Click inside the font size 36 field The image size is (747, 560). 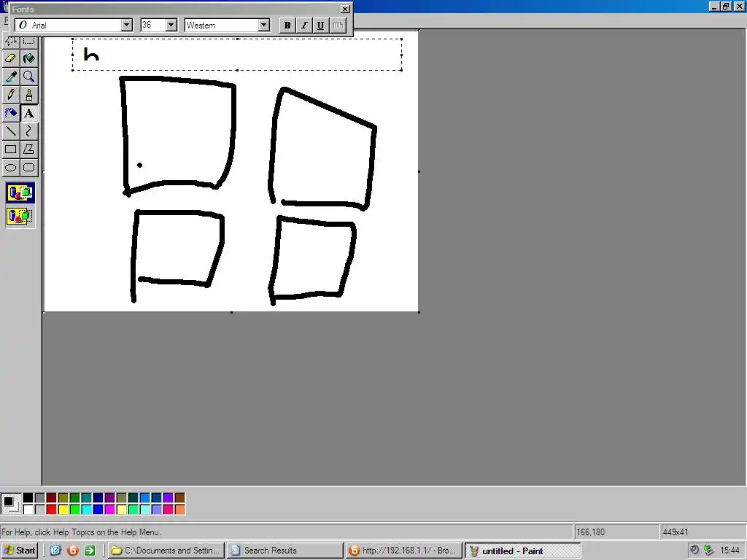click(153, 26)
